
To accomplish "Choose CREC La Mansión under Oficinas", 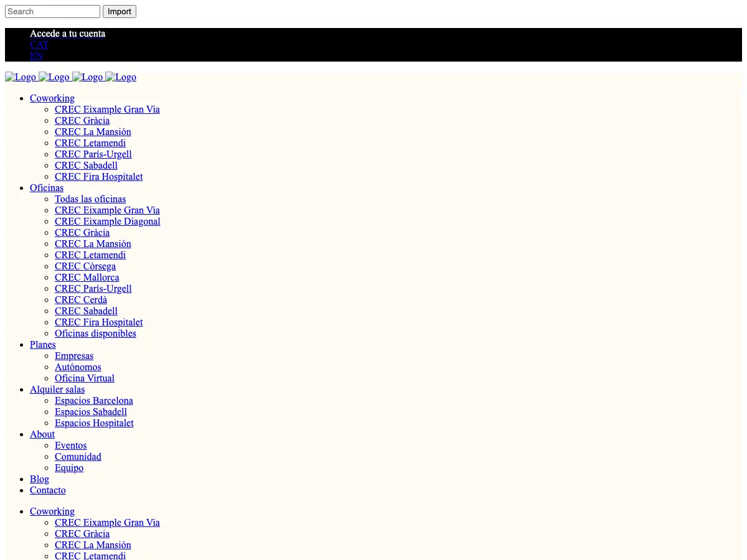I will pyautogui.click(x=93, y=244).
